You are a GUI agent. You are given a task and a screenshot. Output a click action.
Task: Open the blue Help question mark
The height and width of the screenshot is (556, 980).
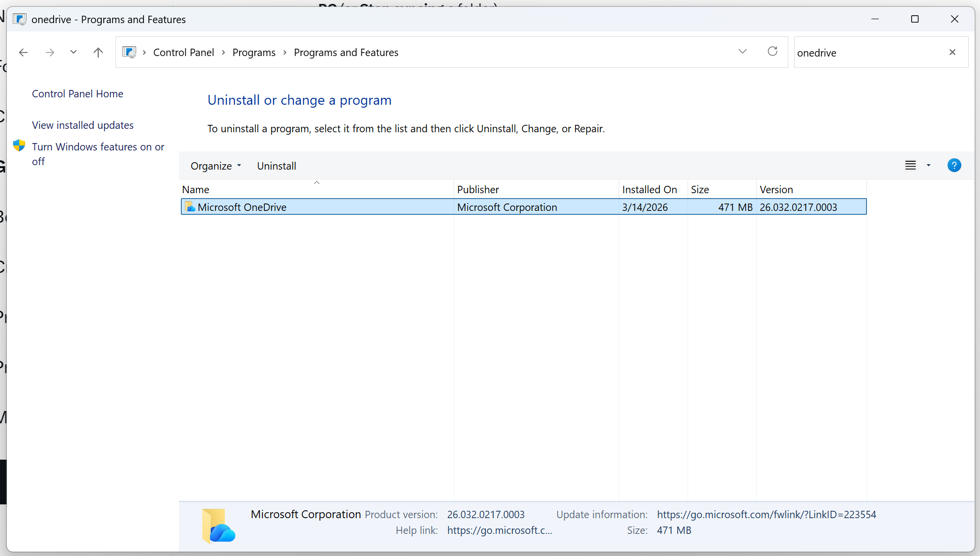tap(954, 166)
